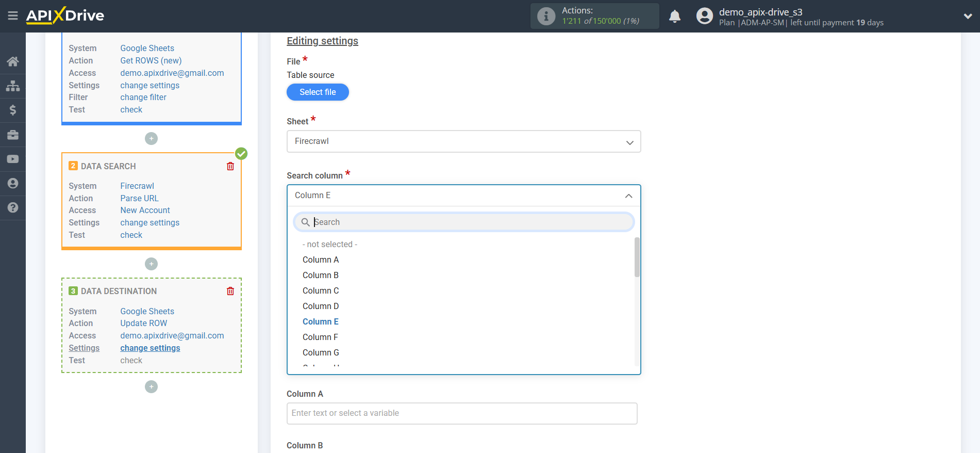The height and width of the screenshot is (453, 980).
Task: Click the change filter link
Action: pyautogui.click(x=143, y=97)
